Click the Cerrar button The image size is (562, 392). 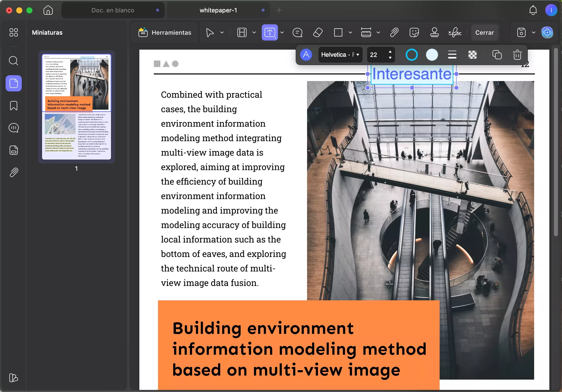pyautogui.click(x=484, y=33)
